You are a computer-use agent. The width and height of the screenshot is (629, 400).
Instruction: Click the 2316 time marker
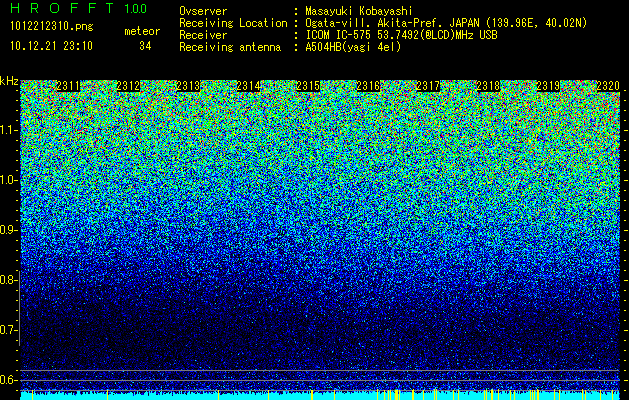point(368,86)
